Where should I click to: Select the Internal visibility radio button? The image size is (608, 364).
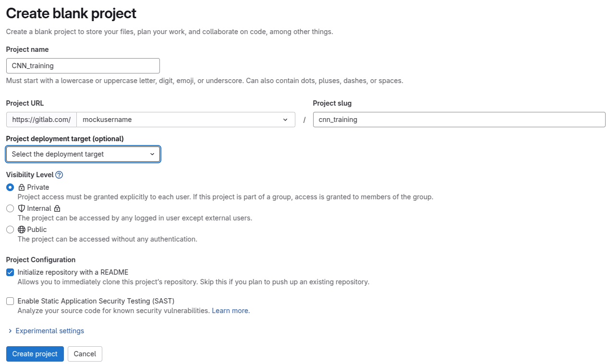pyautogui.click(x=10, y=208)
